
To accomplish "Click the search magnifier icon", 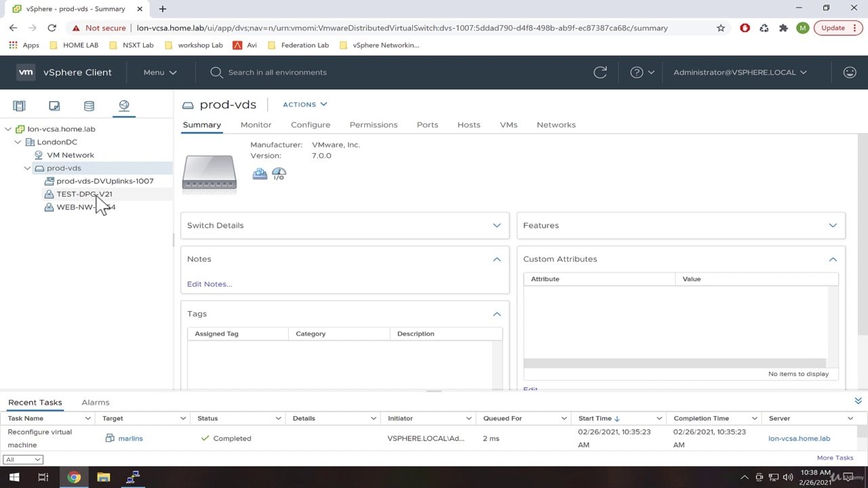I will coord(216,73).
